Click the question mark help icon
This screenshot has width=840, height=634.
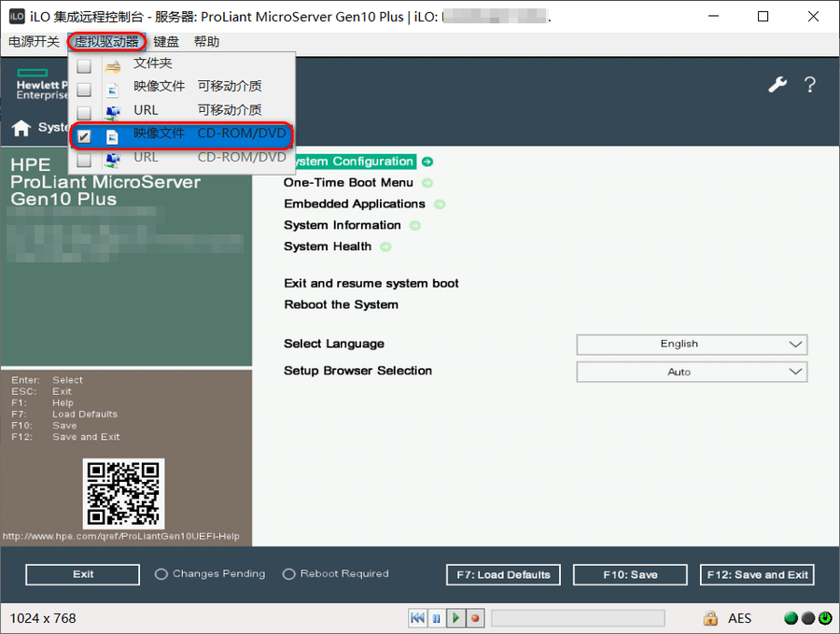tap(809, 85)
